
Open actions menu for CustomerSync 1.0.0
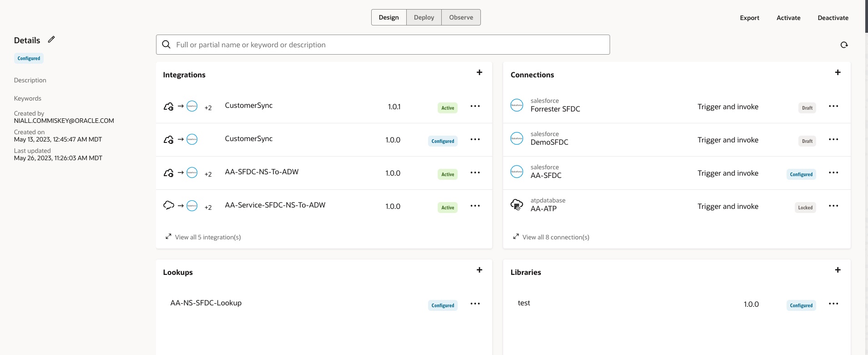(x=475, y=139)
